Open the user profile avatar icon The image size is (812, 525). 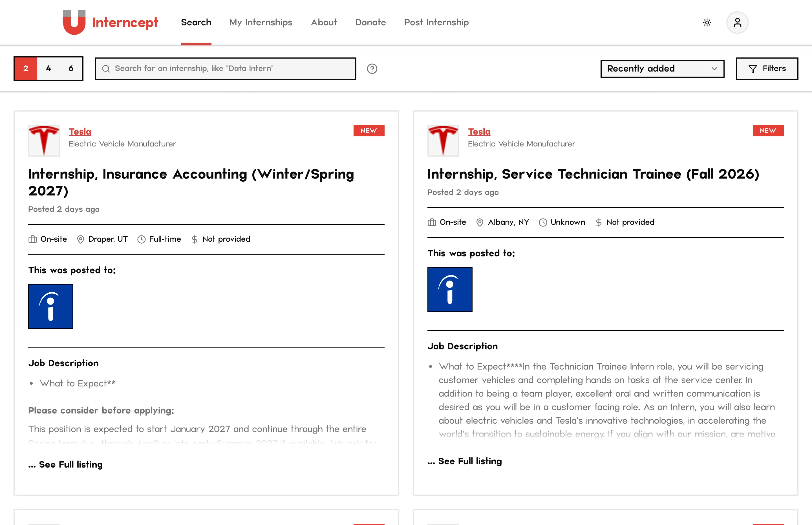[737, 23]
